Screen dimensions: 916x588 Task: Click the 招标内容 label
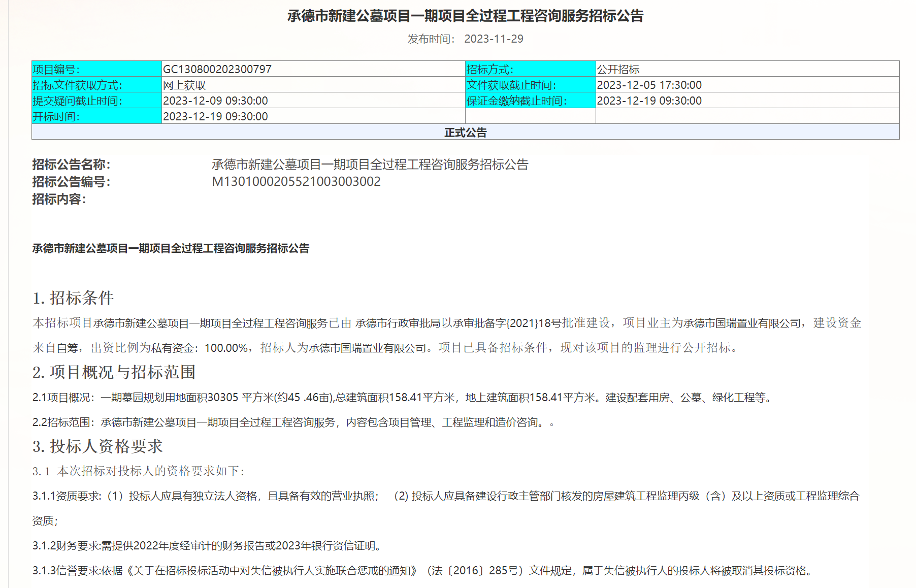click(59, 199)
